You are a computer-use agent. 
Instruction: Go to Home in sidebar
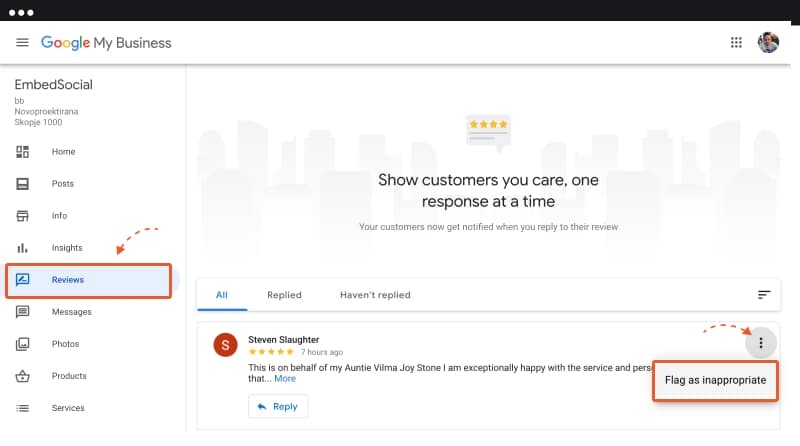pyautogui.click(x=63, y=152)
